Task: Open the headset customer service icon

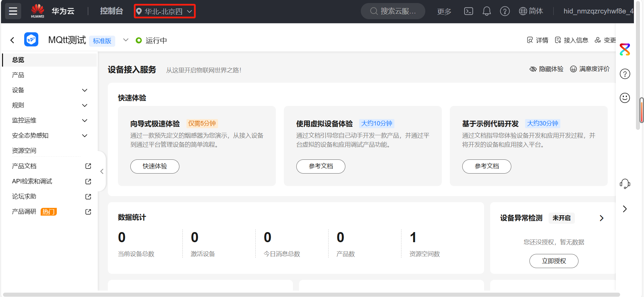Action: click(625, 184)
